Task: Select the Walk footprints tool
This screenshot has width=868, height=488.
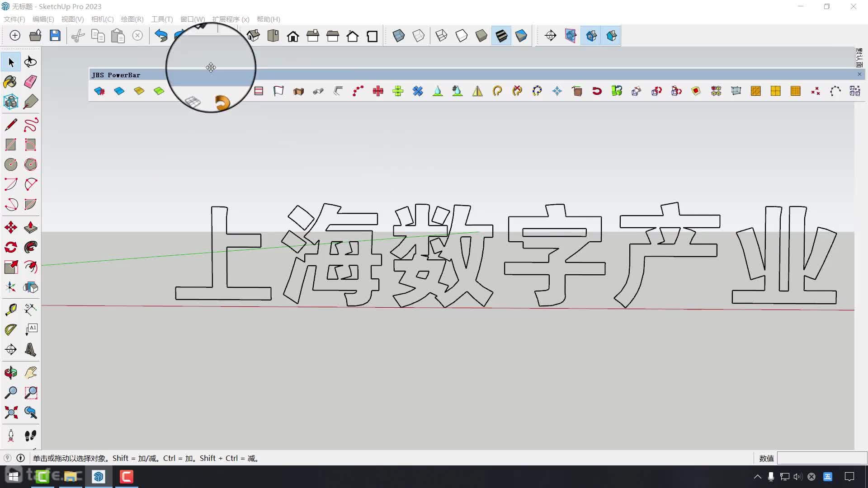Action: pyautogui.click(x=30, y=436)
